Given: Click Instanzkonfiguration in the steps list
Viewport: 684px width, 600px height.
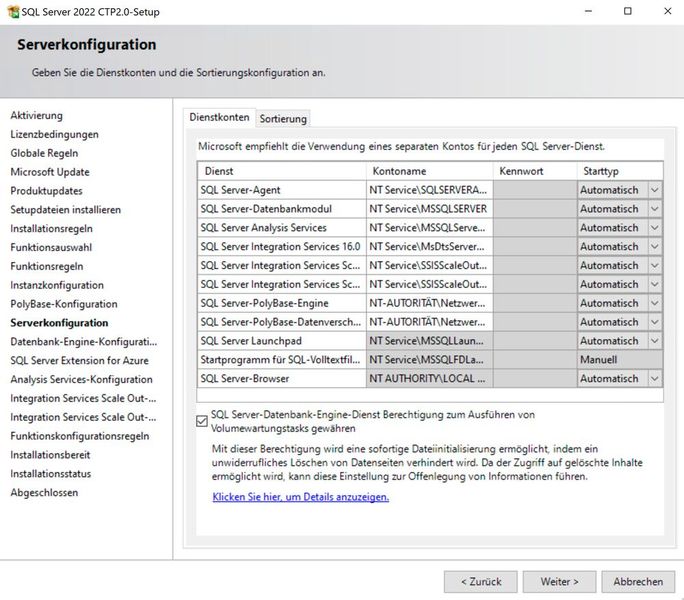Looking at the screenshot, I should (57, 285).
